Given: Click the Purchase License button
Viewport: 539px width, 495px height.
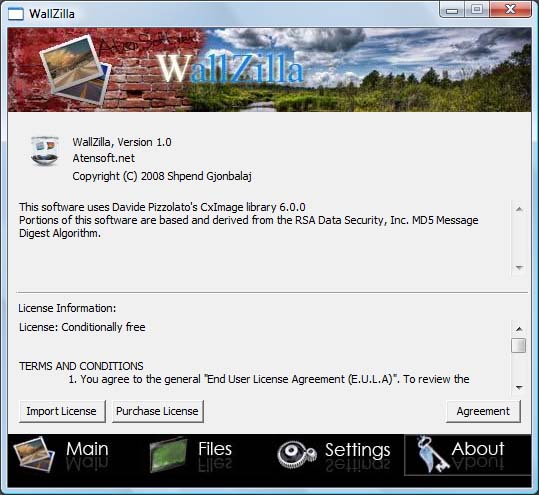Looking at the screenshot, I should (157, 411).
